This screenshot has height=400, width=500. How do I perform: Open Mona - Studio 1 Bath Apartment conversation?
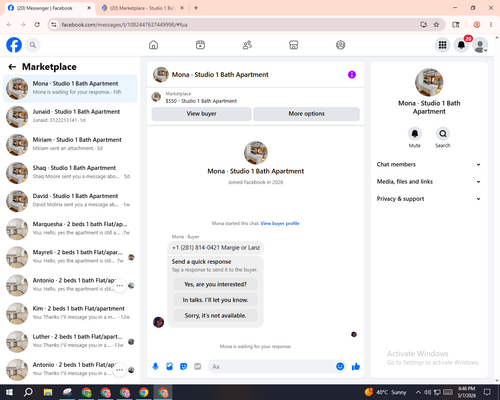click(x=70, y=88)
